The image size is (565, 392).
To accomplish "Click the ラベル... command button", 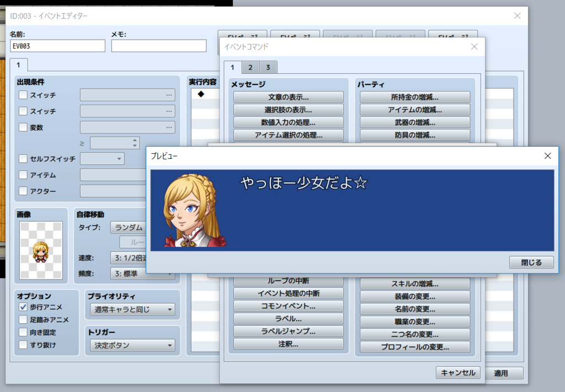I will coord(288,319).
